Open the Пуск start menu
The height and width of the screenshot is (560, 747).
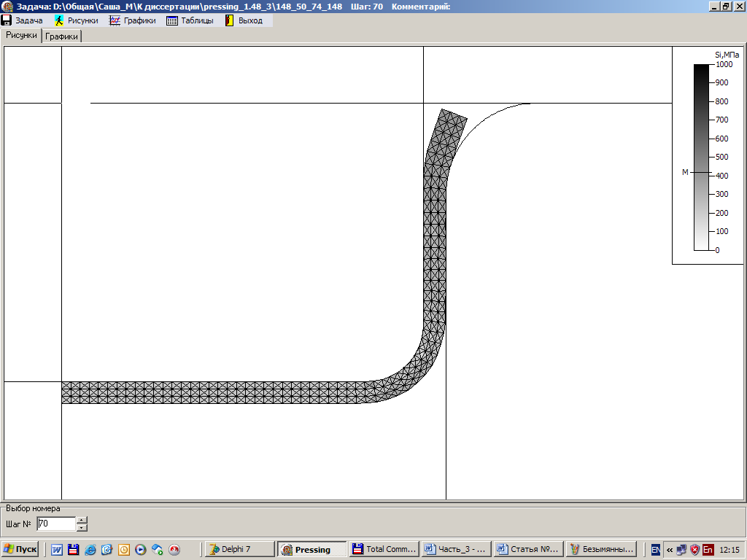tap(20, 549)
